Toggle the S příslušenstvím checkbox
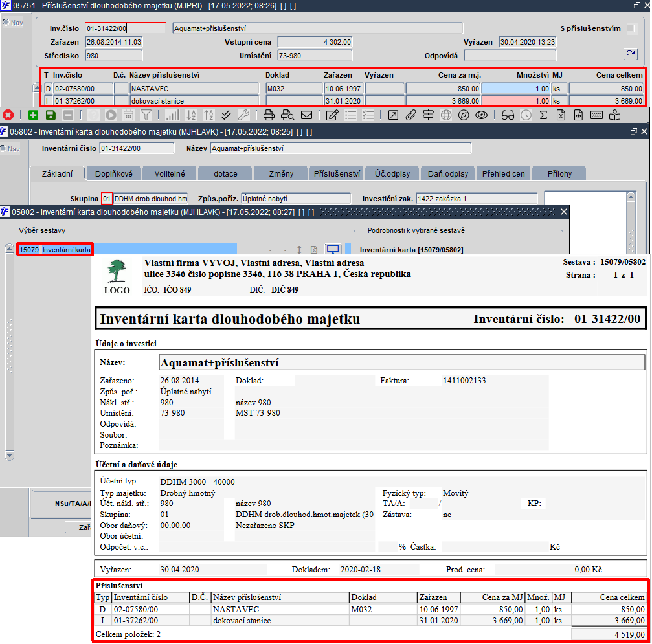 pyautogui.click(x=631, y=28)
